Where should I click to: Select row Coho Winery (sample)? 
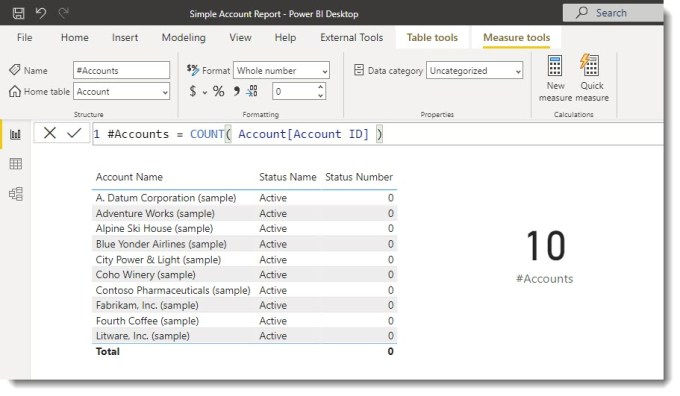tap(244, 275)
